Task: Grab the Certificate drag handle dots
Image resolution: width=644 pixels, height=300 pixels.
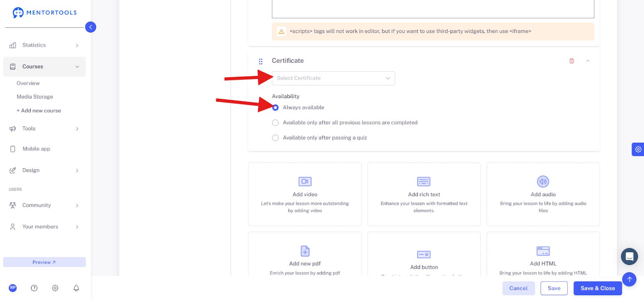Action: [x=261, y=61]
